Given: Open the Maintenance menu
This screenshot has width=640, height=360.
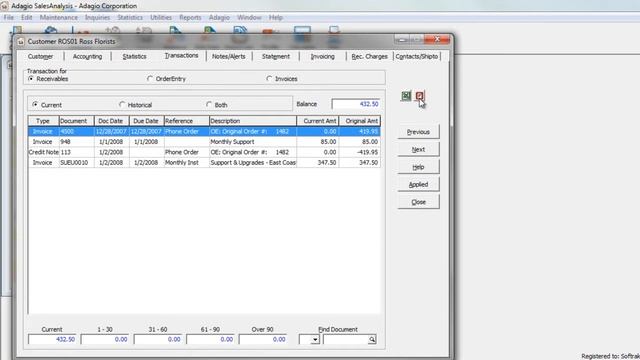Looking at the screenshot, I should point(58,18).
